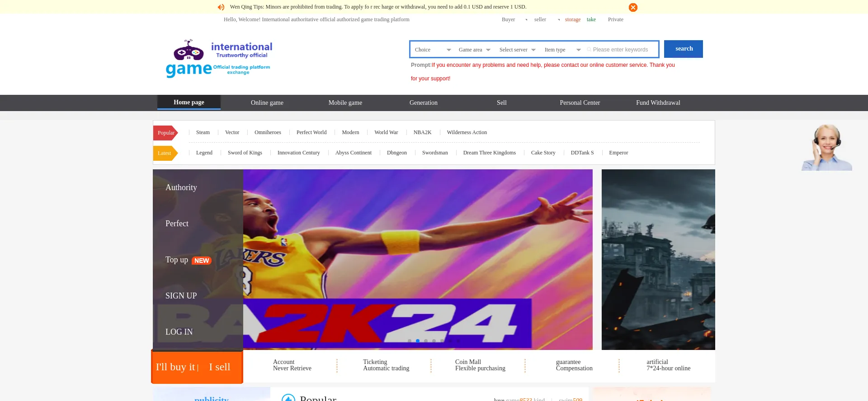Screen dimensions: 868x401
Task: Click Authority in the banner sidebar
Action: pos(181,187)
